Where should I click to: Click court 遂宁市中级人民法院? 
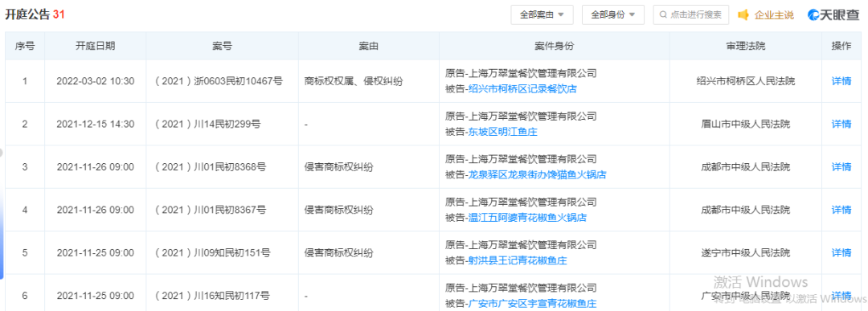(746, 252)
